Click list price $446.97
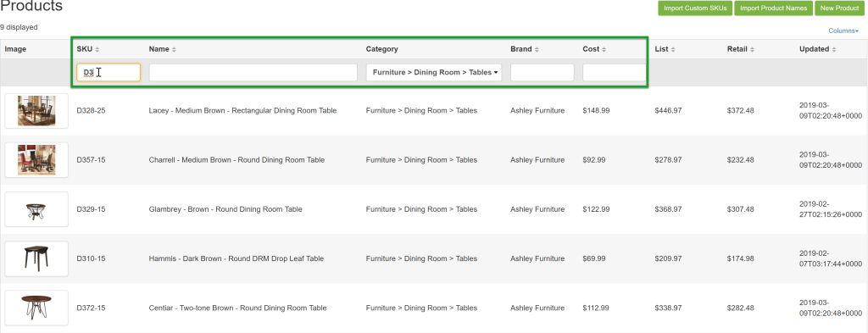This screenshot has height=333, width=868. tap(668, 111)
